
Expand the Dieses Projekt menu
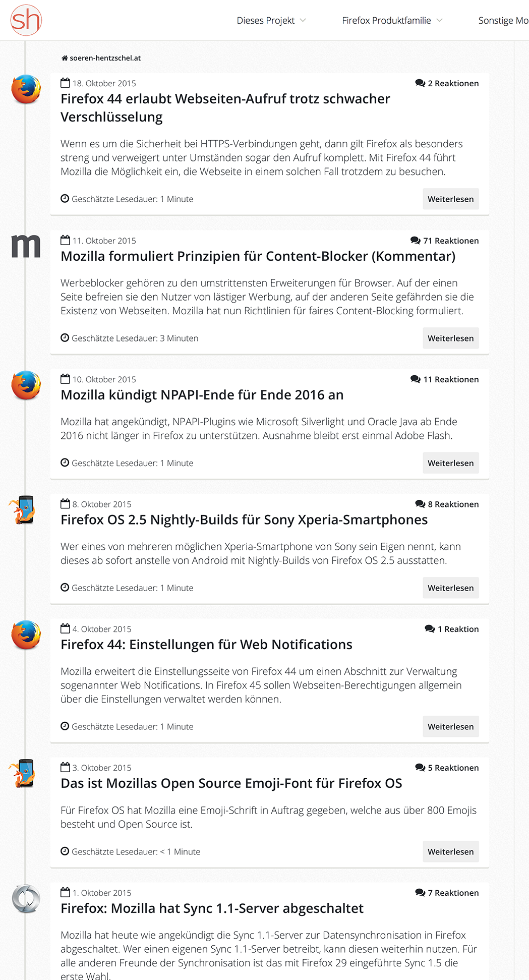(x=271, y=20)
